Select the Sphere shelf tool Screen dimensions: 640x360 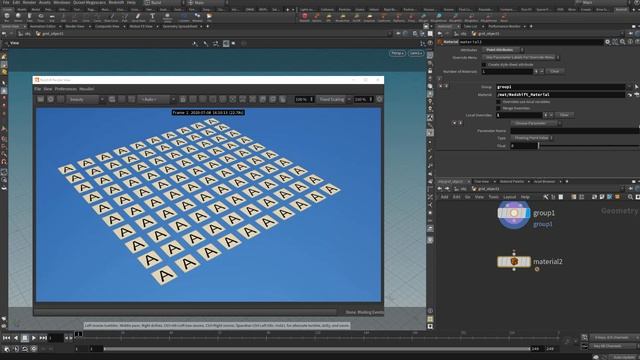(x=18, y=17)
